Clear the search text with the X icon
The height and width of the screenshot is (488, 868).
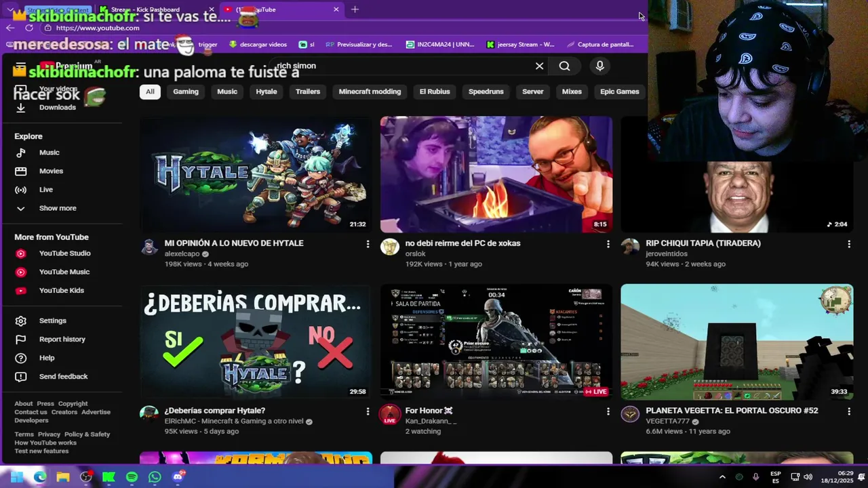539,66
